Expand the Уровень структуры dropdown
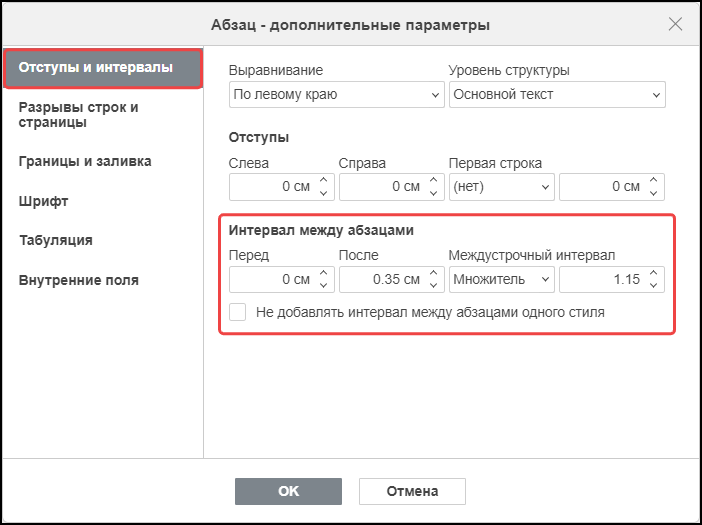 pyautogui.click(x=557, y=94)
